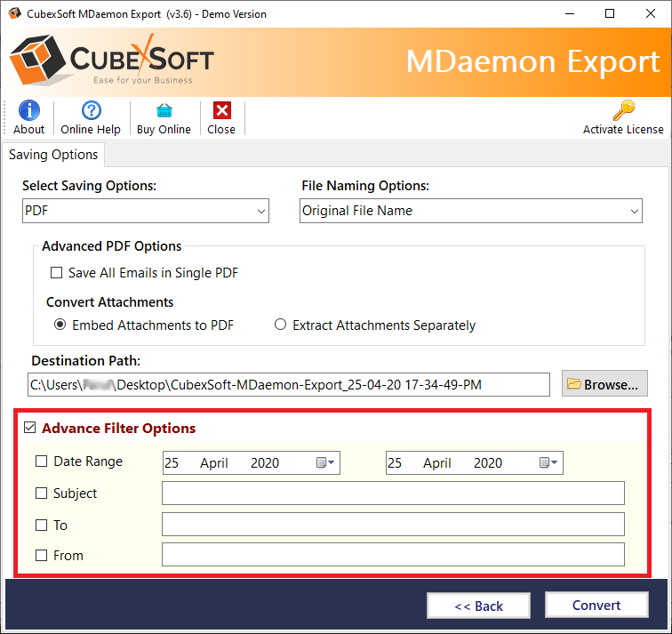
Task: Click the Buy Online basket icon
Action: (x=164, y=111)
